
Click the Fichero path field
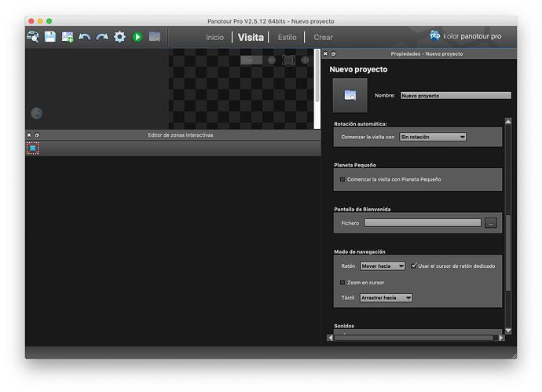pyautogui.click(x=423, y=223)
